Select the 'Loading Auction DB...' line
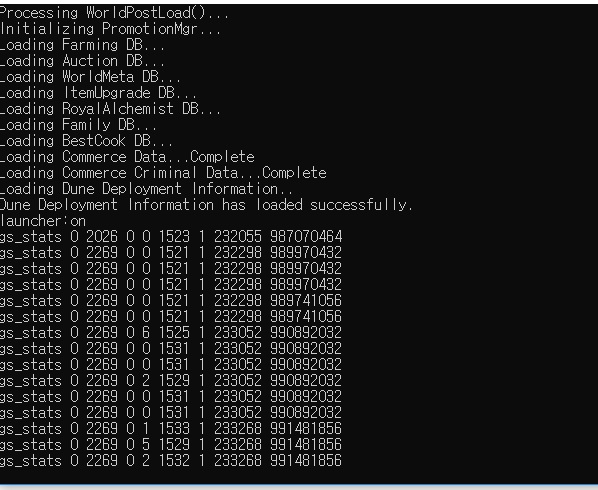The width and height of the screenshot is (598, 490). click(x=82, y=61)
